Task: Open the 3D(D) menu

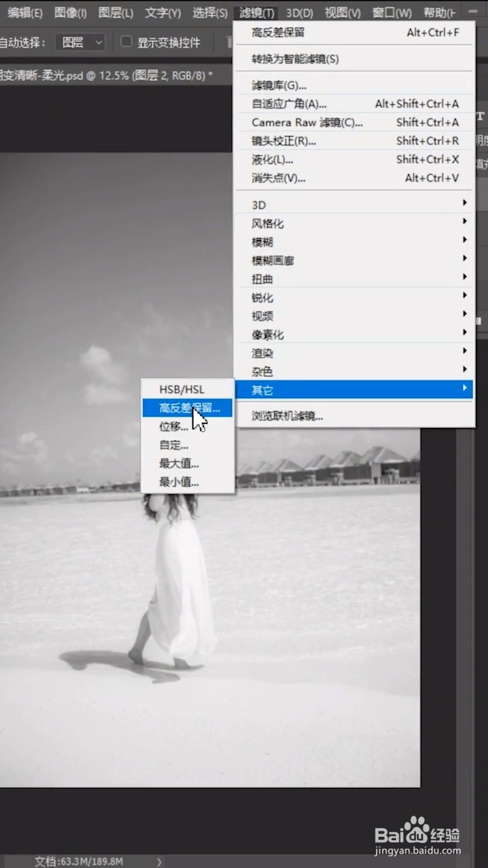Action: (300, 13)
